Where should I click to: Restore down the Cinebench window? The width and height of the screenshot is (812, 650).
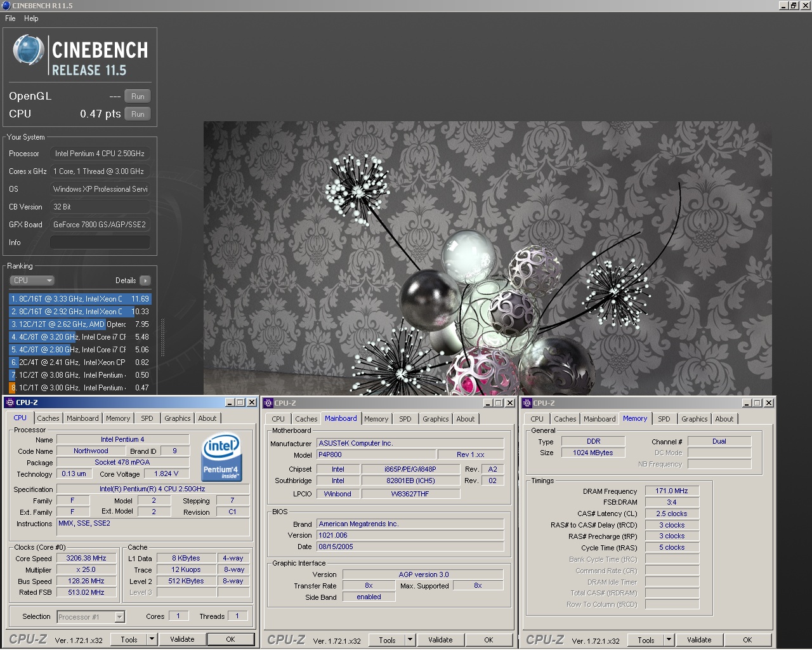[x=794, y=5]
